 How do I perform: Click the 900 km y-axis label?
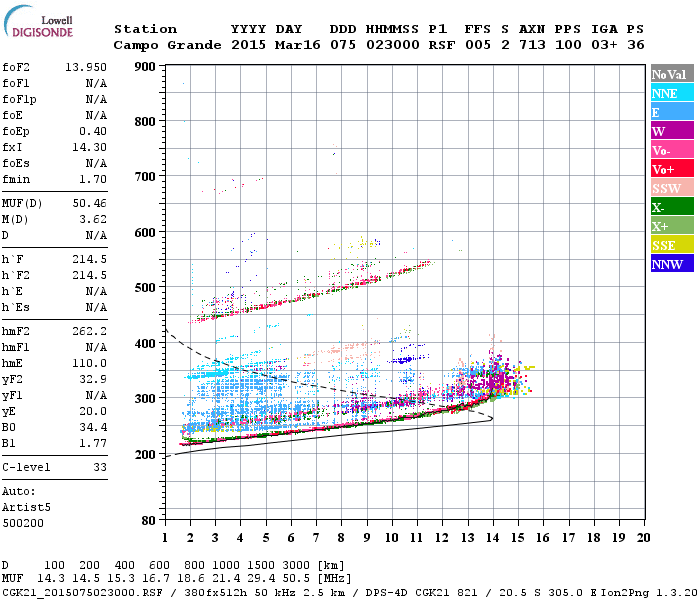[x=145, y=67]
